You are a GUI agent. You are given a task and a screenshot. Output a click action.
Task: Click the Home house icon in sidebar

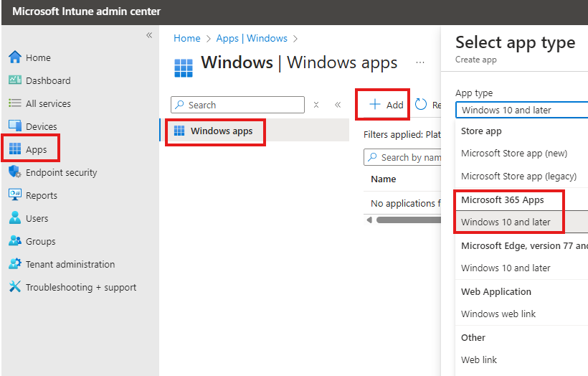coord(15,57)
